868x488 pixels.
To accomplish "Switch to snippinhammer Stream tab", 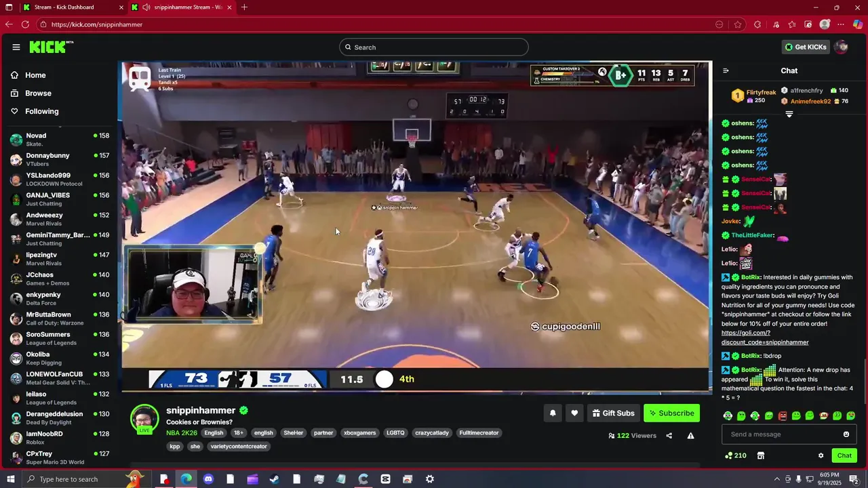I will 180,7.
